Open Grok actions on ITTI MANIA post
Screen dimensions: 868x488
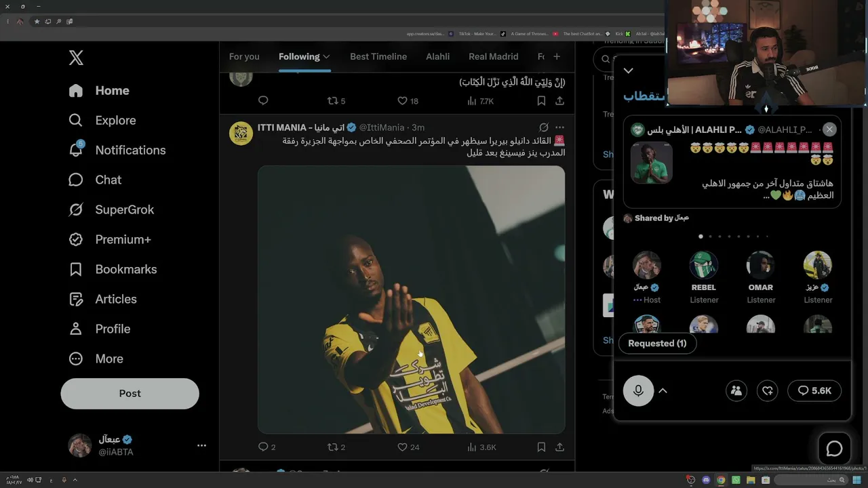(543, 127)
